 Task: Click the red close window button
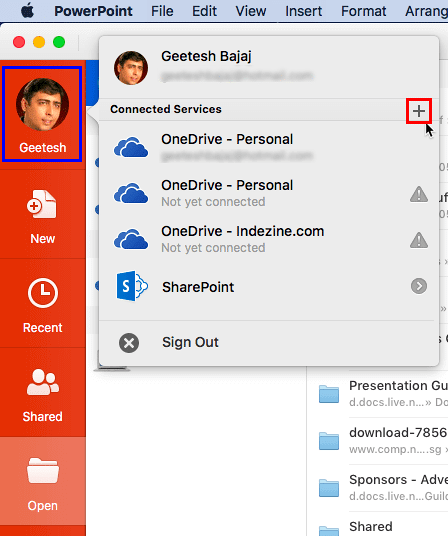[19, 42]
